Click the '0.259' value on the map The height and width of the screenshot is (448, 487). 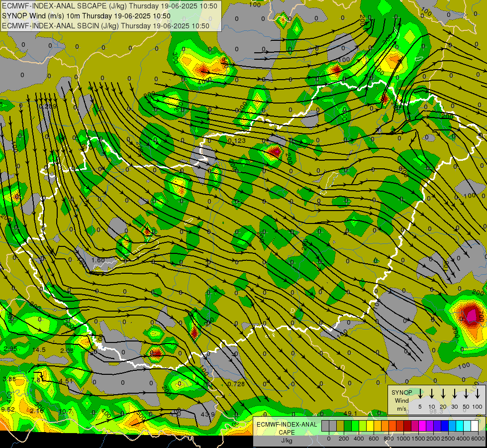48,107
